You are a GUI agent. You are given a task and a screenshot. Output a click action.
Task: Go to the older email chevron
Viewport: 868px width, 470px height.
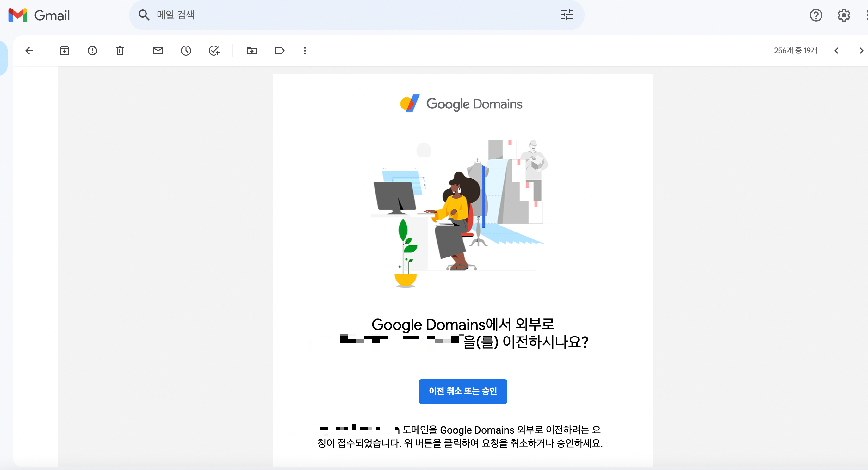pos(861,51)
